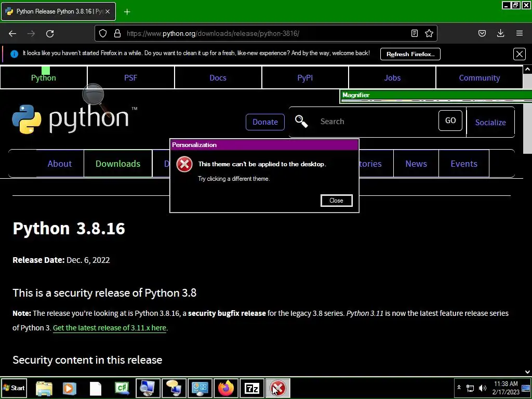Open the Save to Pocket icon
Image resolution: width=532 pixels, height=399 pixels.
(482, 33)
